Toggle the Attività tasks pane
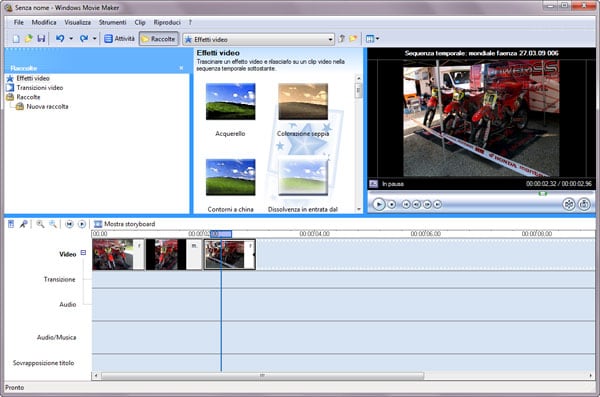Image resolution: width=600 pixels, height=397 pixels. tap(119, 39)
